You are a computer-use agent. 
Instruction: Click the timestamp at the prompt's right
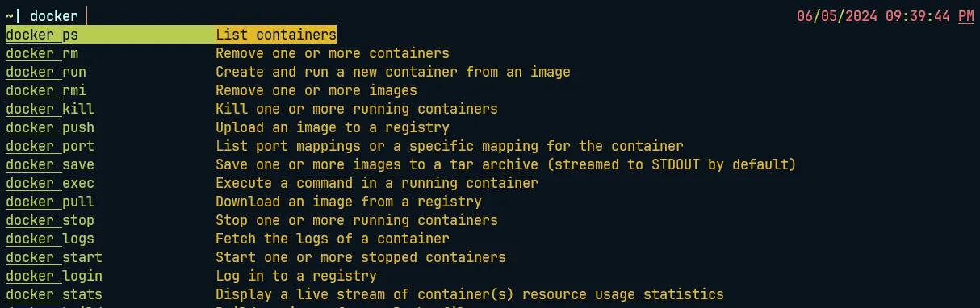tap(885, 16)
